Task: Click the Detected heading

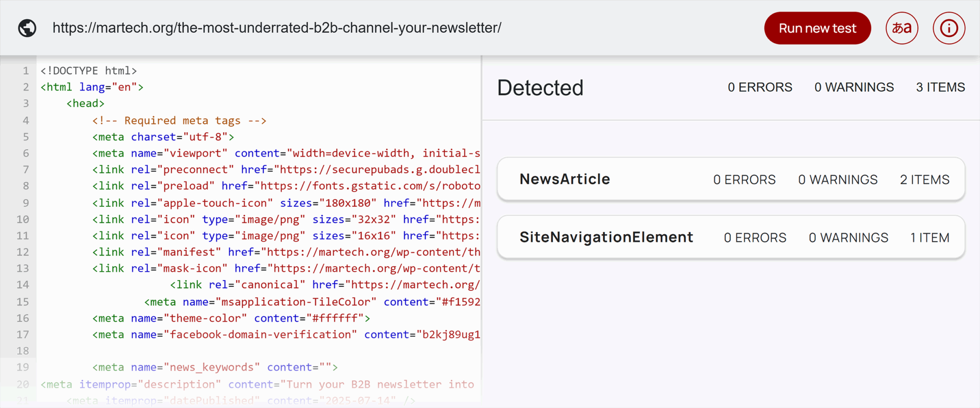Action: click(x=540, y=88)
